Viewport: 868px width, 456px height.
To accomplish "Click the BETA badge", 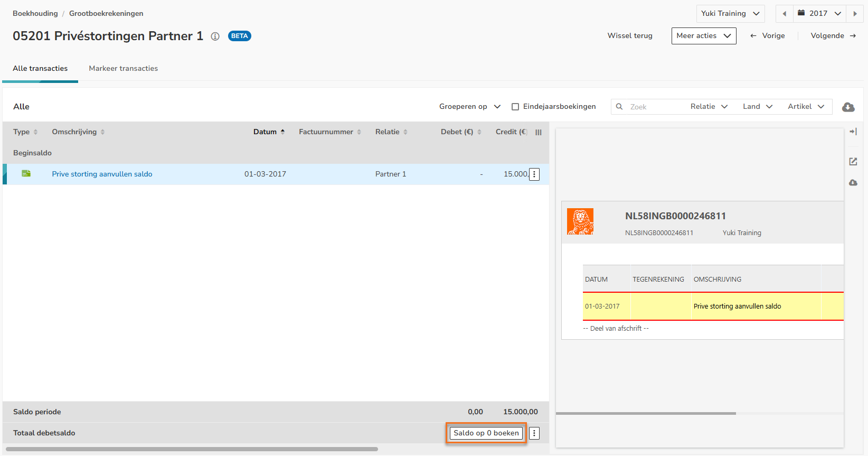I will click(x=240, y=36).
